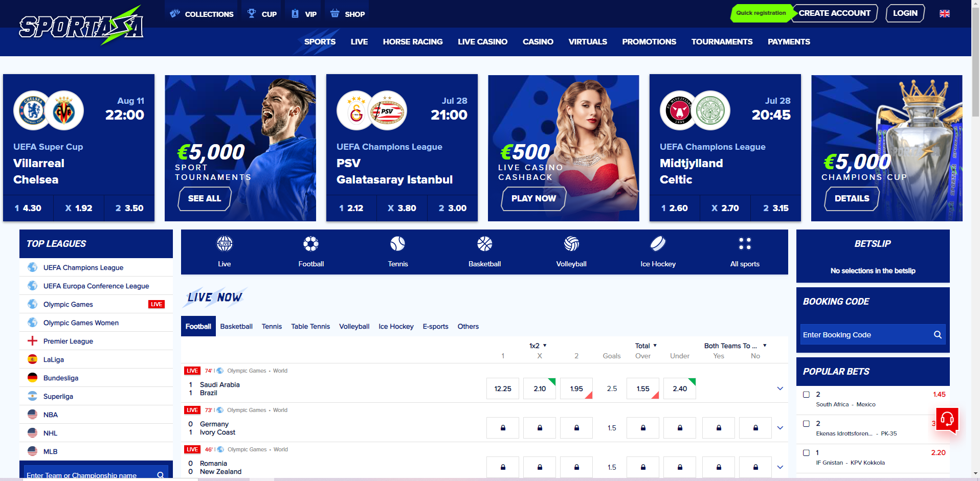Tick the Ekenas Idrottsforen - PK-35 checkbox

pos(807,424)
